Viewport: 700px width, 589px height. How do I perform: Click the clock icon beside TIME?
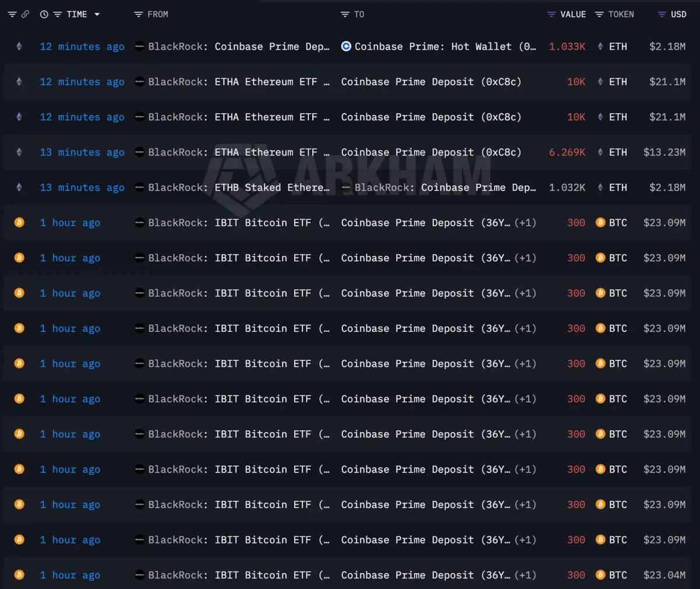click(x=44, y=15)
